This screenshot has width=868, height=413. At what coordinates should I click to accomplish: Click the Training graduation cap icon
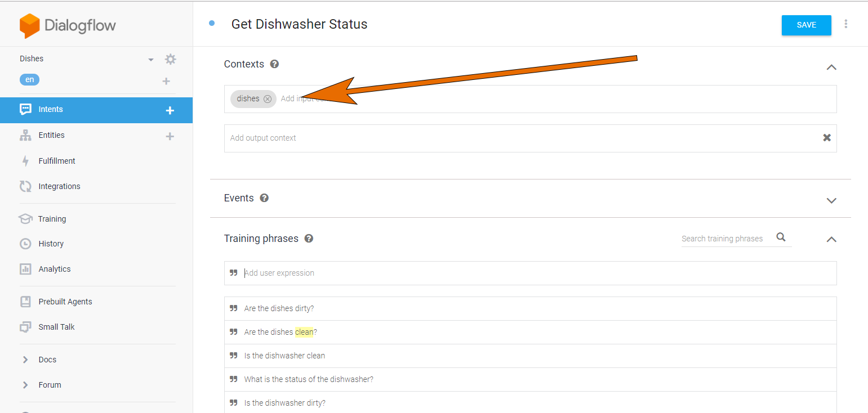(x=25, y=219)
